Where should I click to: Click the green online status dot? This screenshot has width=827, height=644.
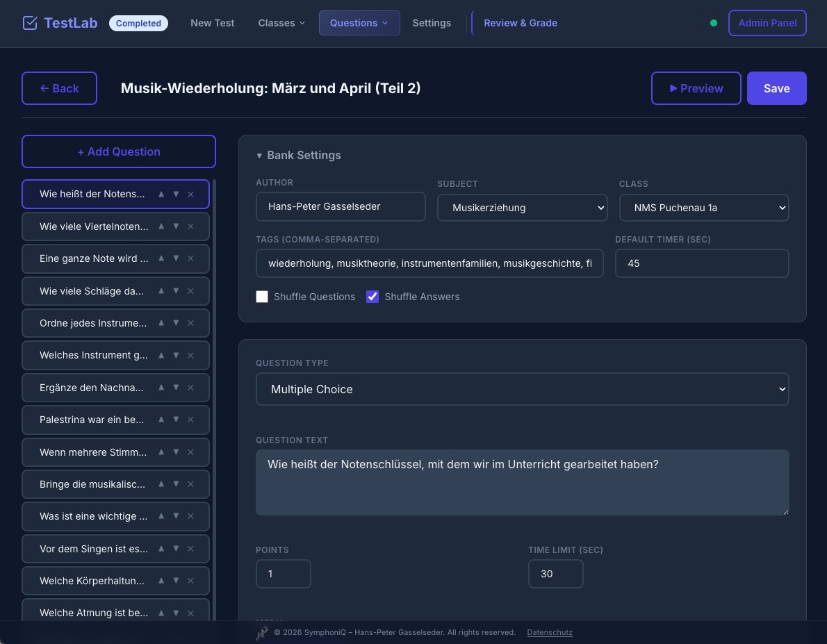(714, 23)
